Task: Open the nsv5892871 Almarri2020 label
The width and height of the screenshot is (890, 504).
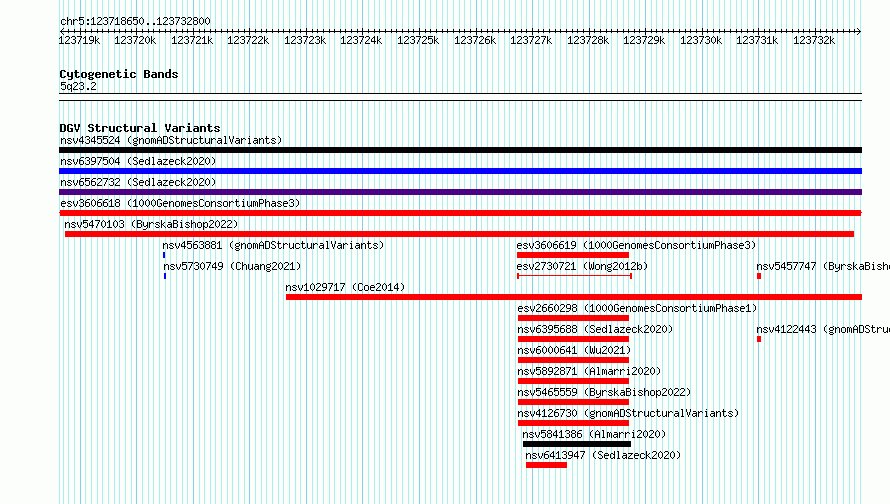Action: point(589,371)
